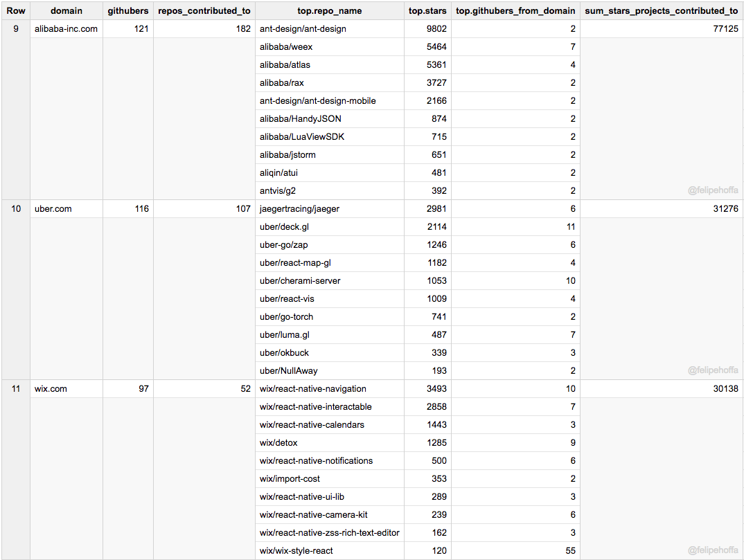Select the "top.githubers_from_domain" header
This screenshot has height=560, width=744.
coord(515,11)
